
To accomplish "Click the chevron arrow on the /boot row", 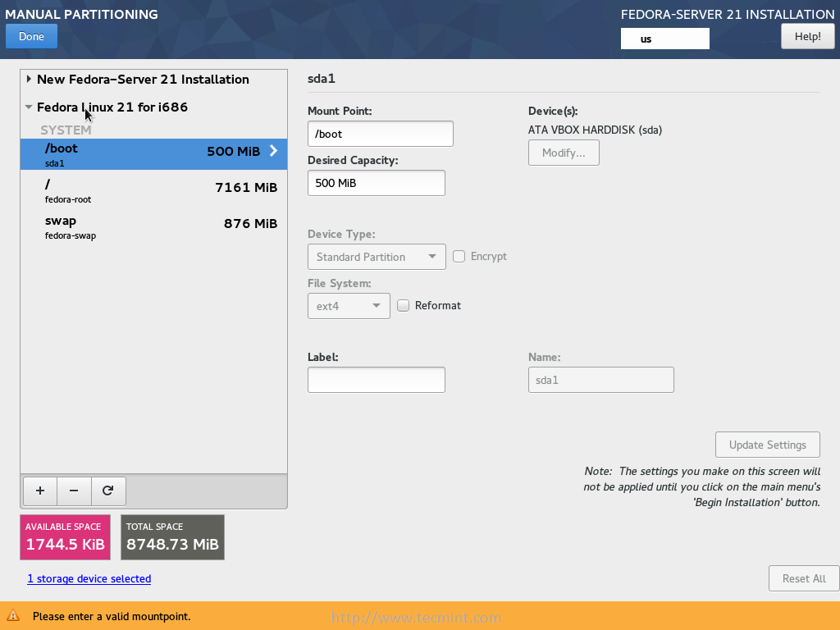I will [x=274, y=151].
